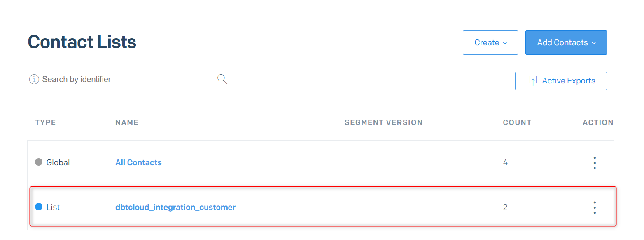Open action menu for dbtcloud_integration_customer row

pyautogui.click(x=595, y=208)
